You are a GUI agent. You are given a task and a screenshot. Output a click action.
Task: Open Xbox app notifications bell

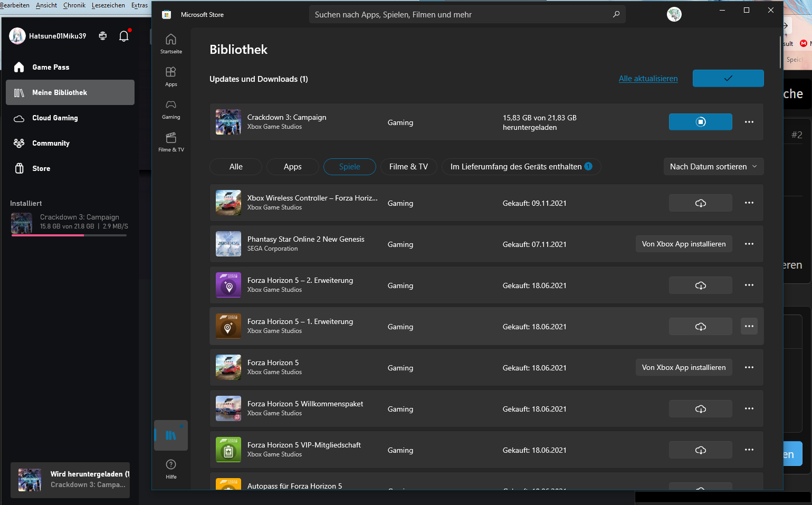(124, 36)
